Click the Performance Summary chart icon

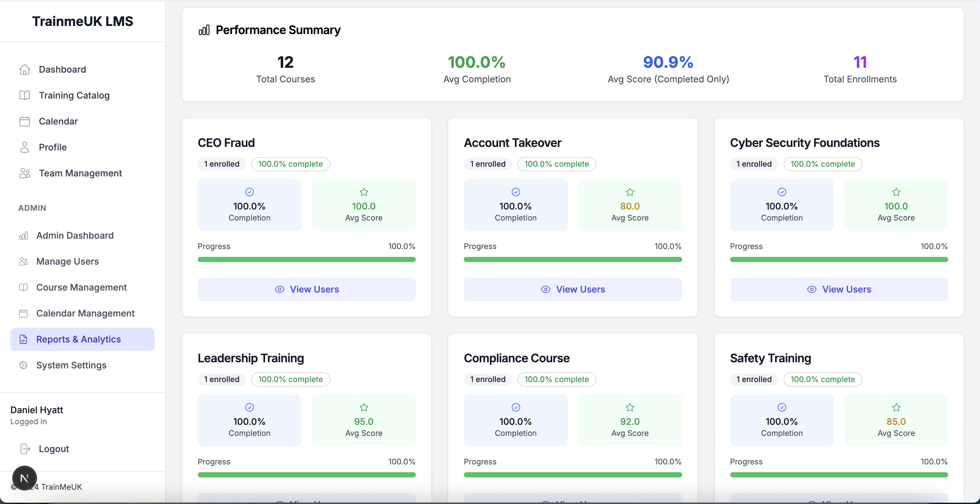(204, 30)
